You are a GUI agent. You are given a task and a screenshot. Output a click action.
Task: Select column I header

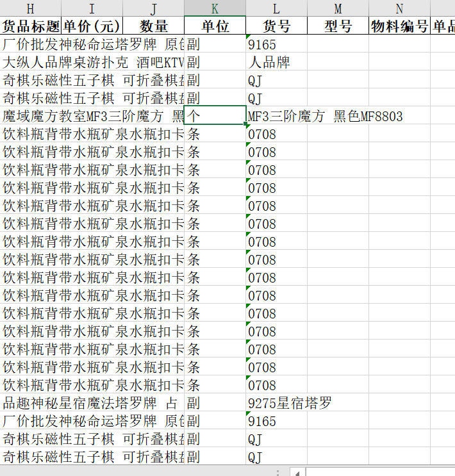(92, 8)
